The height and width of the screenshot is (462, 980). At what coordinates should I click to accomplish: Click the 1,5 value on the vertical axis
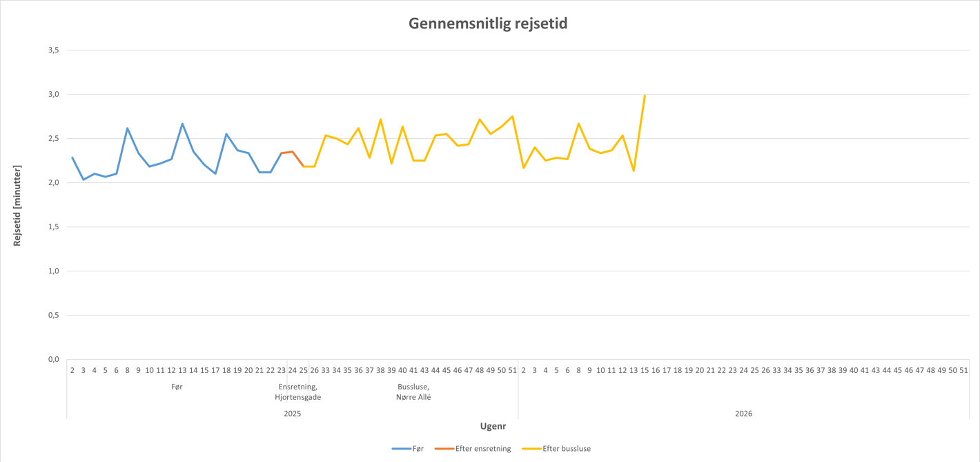click(54, 227)
